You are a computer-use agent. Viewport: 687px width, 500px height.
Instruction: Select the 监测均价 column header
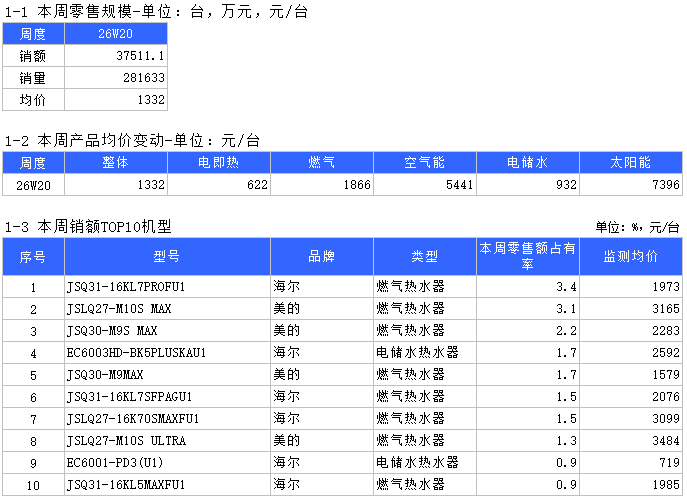click(x=630, y=257)
